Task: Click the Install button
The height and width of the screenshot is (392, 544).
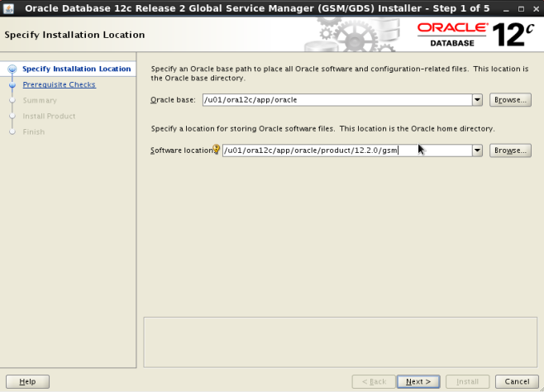Action: 467,381
